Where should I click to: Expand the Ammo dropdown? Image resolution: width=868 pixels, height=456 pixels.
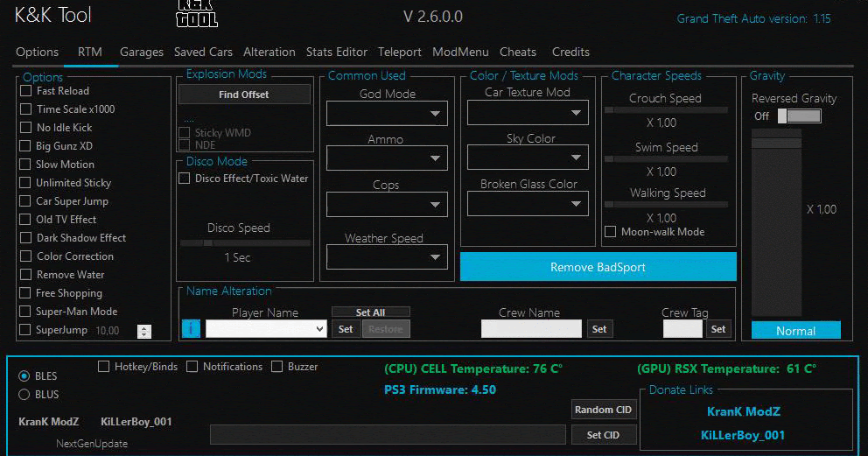[387, 158]
